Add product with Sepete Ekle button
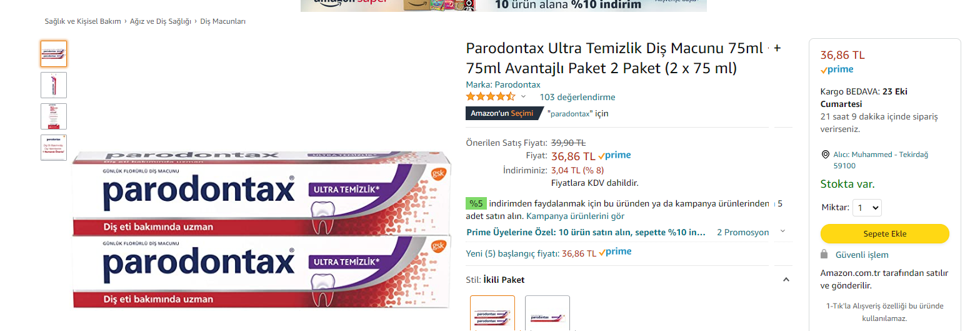The height and width of the screenshot is (331, 980). pyautogui.click(x=884, y=233)
